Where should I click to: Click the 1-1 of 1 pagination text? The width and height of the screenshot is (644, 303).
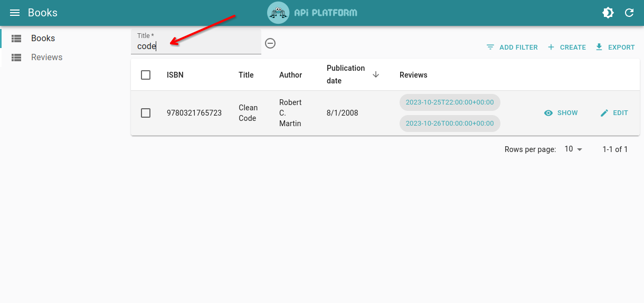[x=615, y=149]
